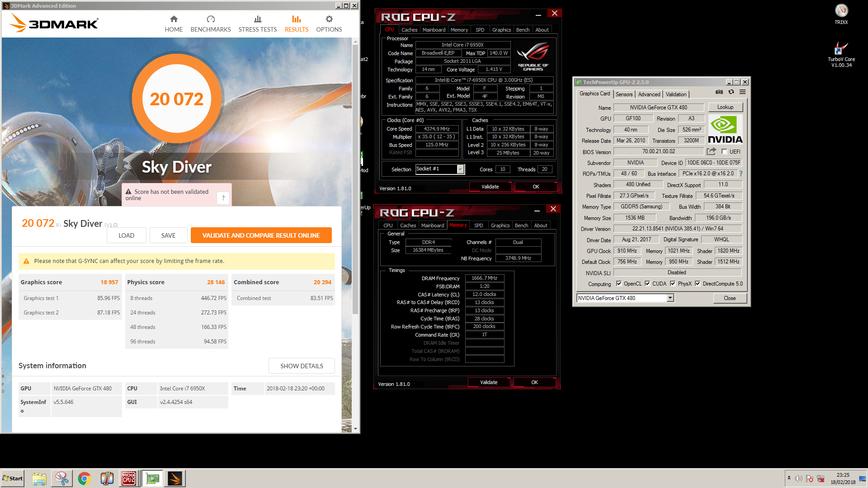
Task: Click the question mark help beside validation warning
Action: (x=223, y=198)
